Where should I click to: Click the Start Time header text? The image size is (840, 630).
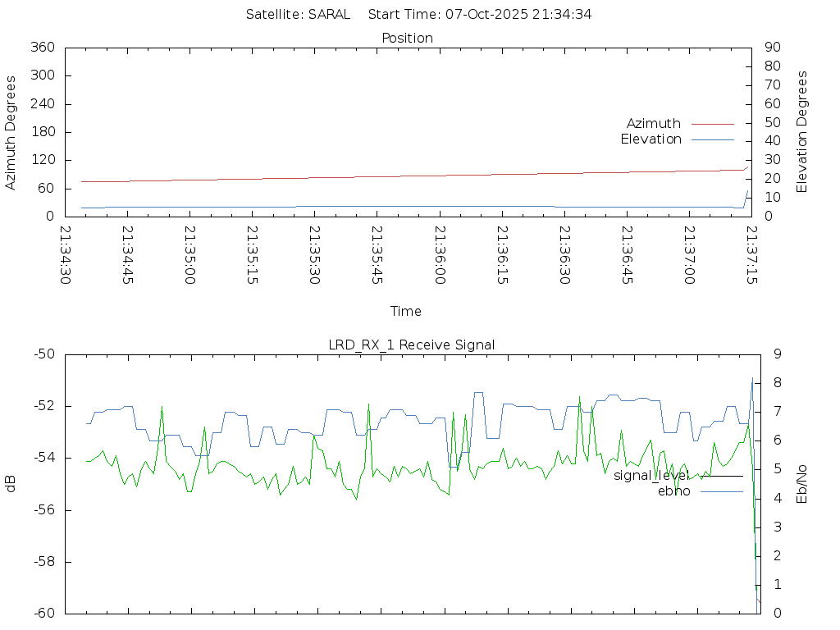point(480,14)
